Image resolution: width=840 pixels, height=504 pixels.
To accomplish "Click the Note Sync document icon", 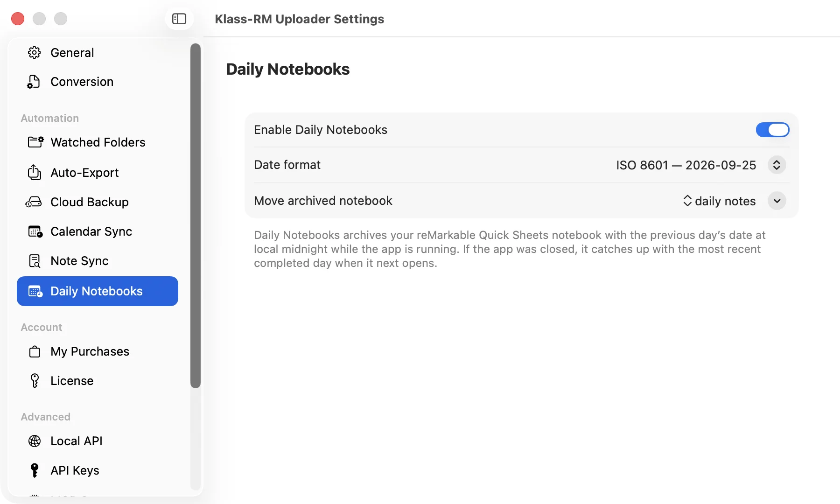I will coord(35,261).
